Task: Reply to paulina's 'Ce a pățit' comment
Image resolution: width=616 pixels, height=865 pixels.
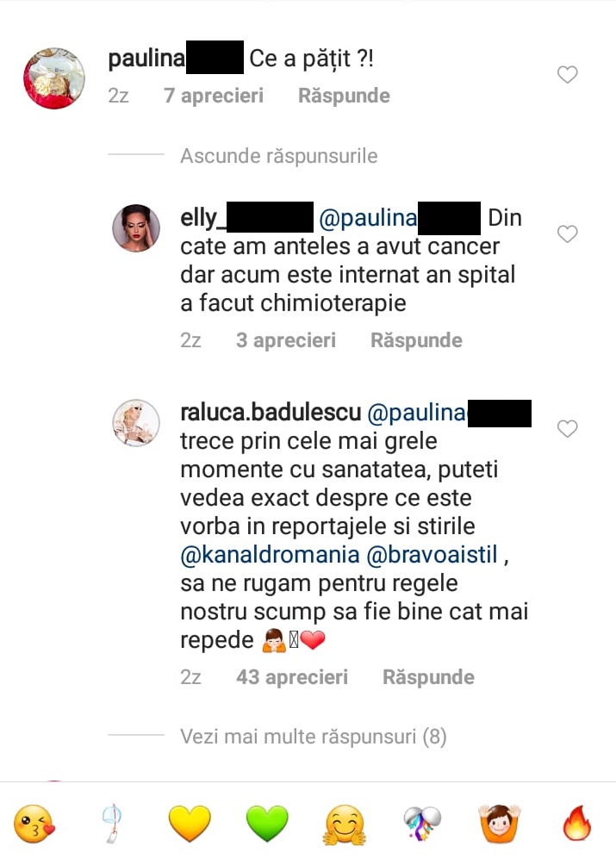Action: click(x=344, y=96)
